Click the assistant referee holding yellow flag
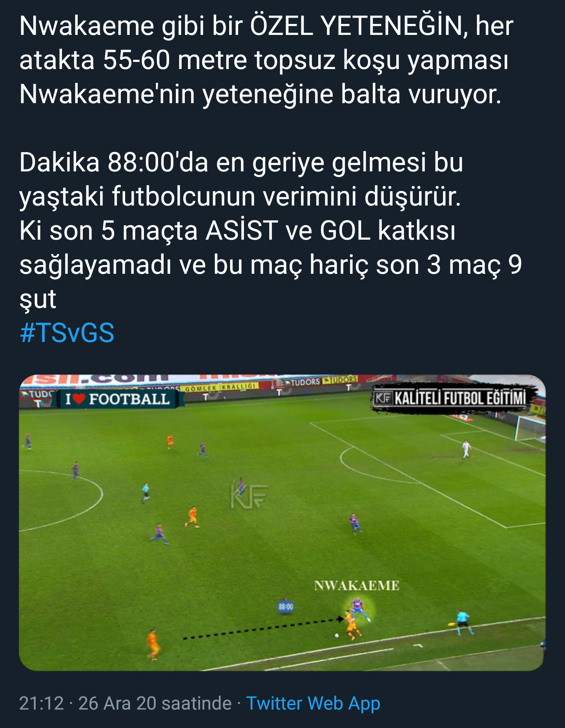 click(462, 622)
